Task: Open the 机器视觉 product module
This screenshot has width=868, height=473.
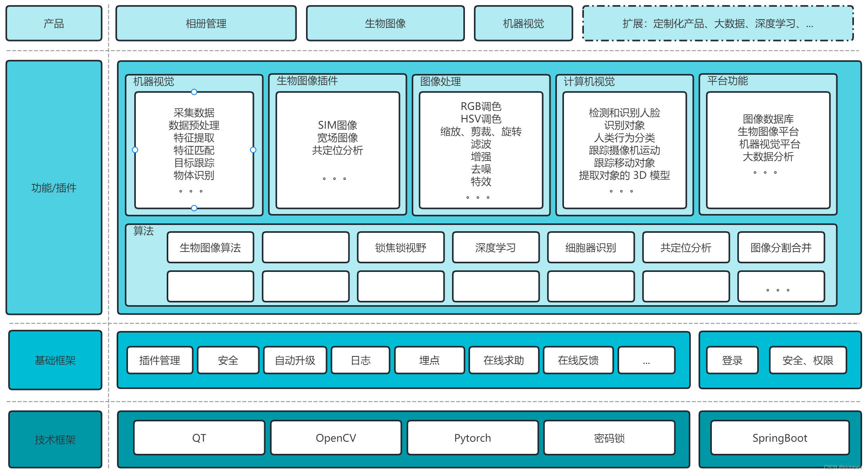Action: (x=524, y=23)
